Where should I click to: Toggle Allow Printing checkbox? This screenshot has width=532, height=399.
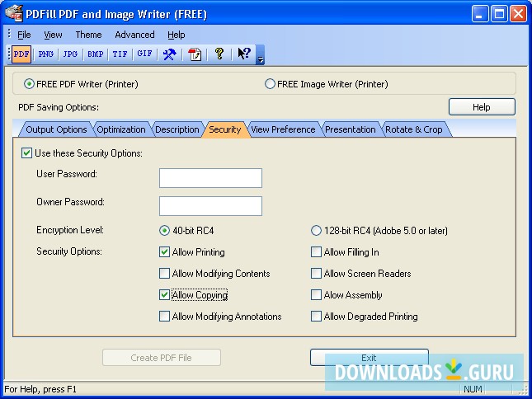165,252
